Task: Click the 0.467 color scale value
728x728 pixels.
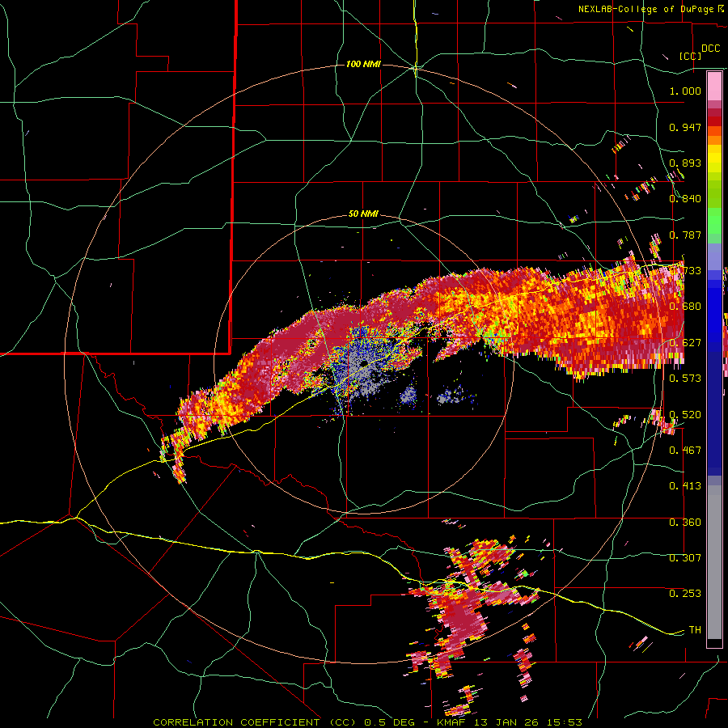Action: coord(685,451)
